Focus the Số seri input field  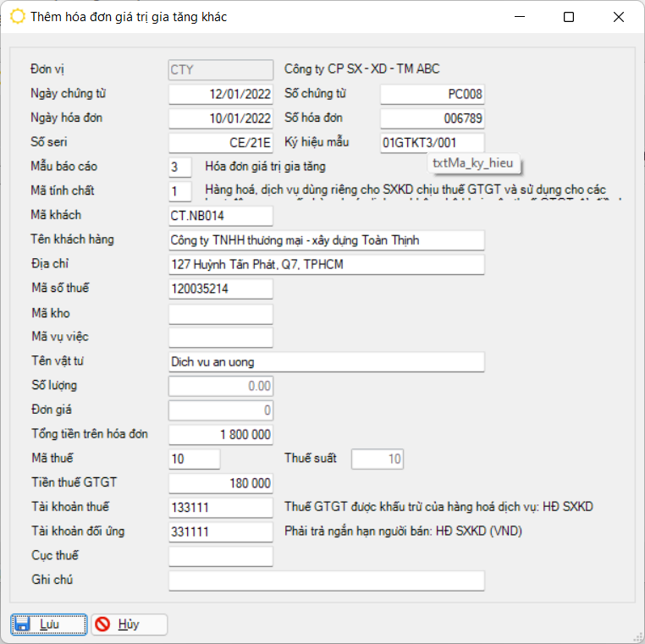coord(221,143)
